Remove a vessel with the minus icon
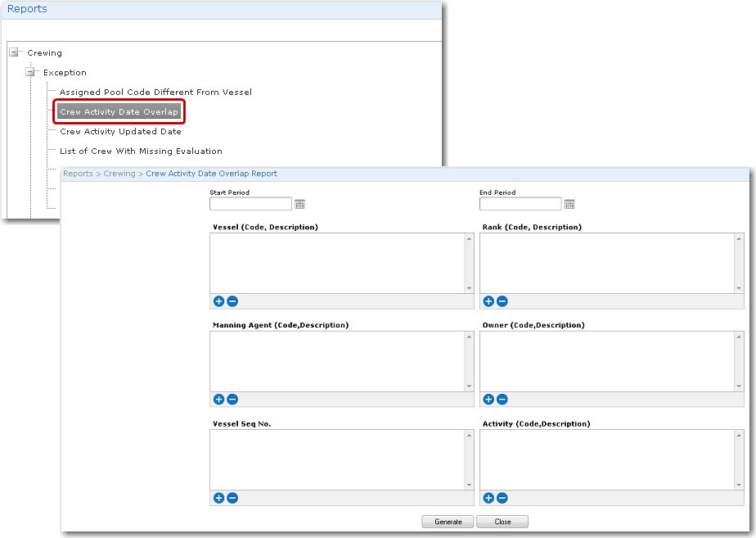This screenshot has height=538, width=756. [x=232, y=301]
